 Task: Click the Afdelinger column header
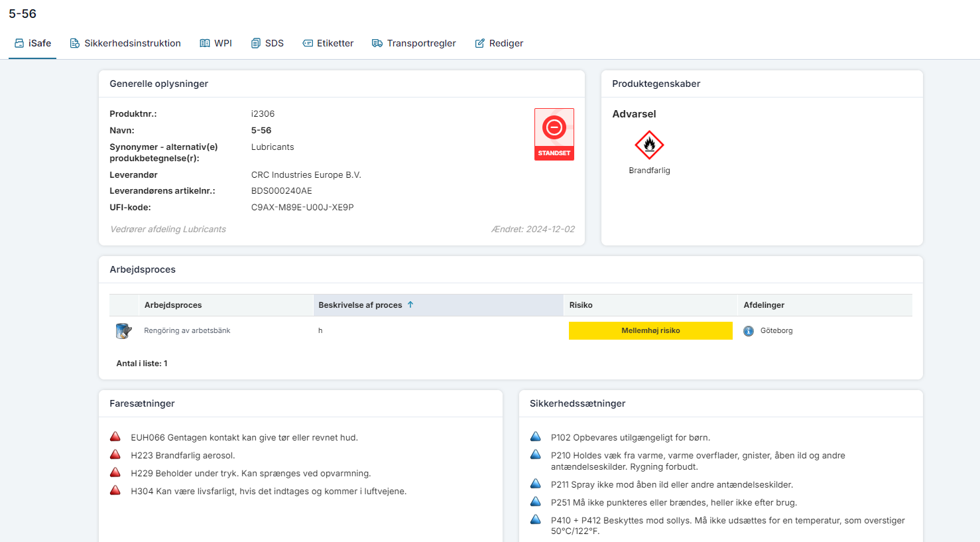coord(825,305)
